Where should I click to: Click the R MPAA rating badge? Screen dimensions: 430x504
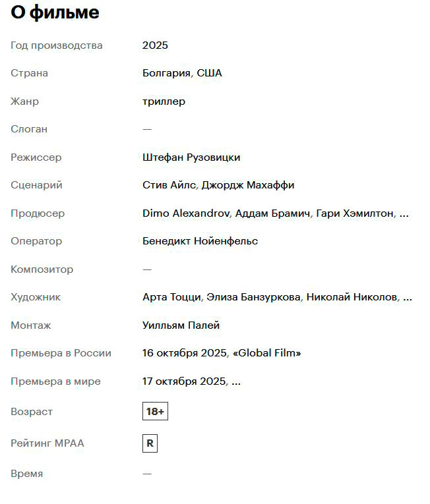point(150,443)
